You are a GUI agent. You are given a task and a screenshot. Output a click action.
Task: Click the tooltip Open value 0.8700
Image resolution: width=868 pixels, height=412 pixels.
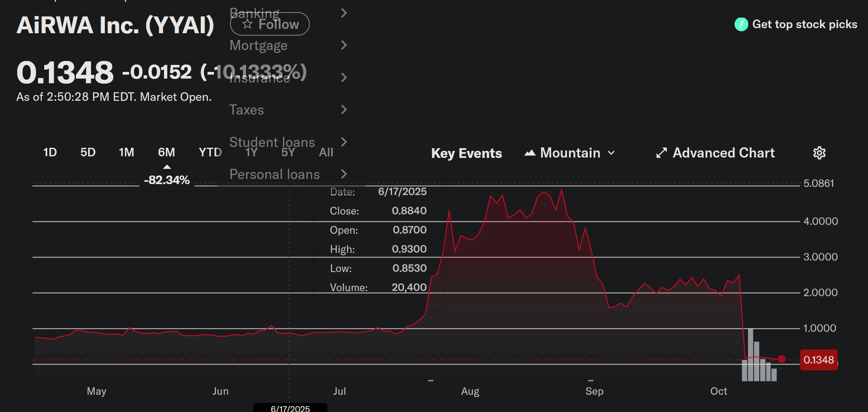click(x=410, y=230)
